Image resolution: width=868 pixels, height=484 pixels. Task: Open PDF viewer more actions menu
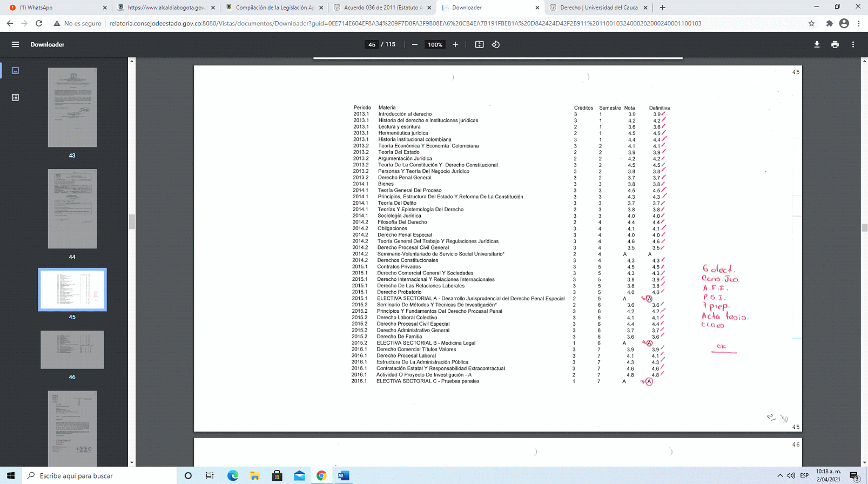[853, 44]
